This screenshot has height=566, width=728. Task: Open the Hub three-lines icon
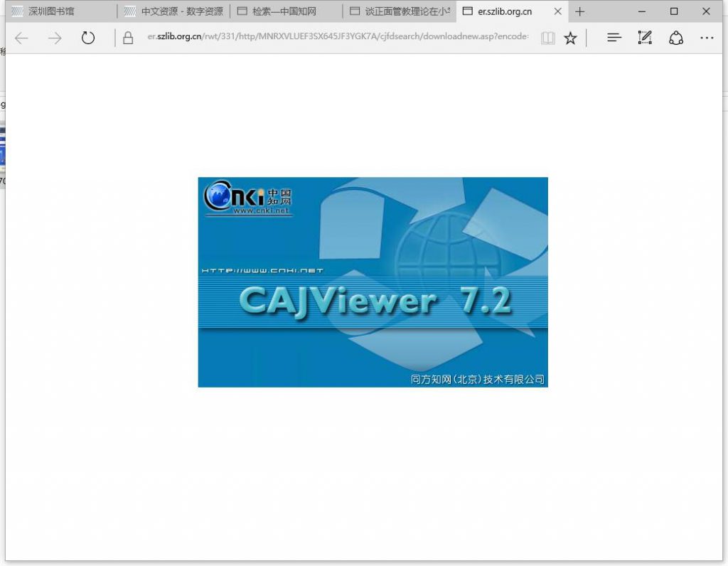click(x=614, y=38)
